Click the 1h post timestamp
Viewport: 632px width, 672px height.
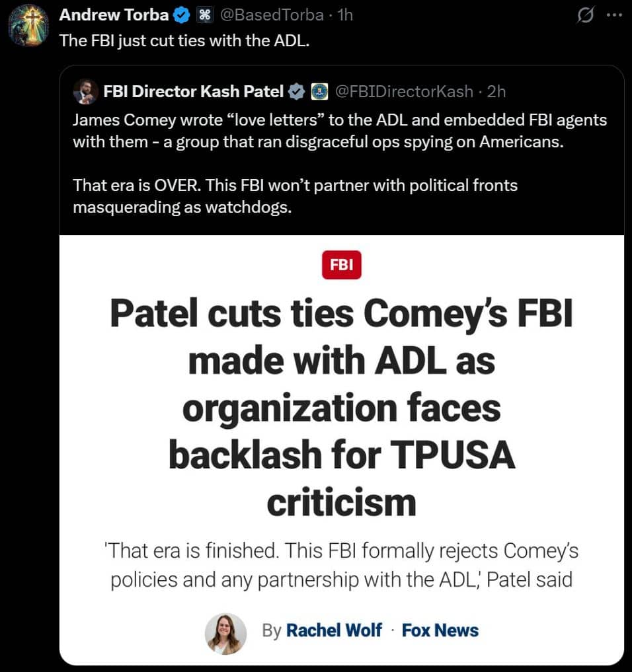[345, 15]
